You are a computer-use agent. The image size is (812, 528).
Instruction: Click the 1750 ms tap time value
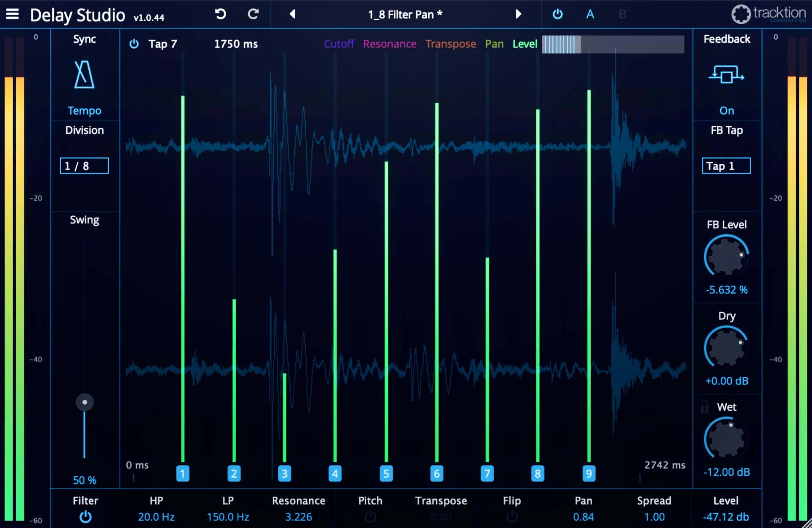[236, 44]
